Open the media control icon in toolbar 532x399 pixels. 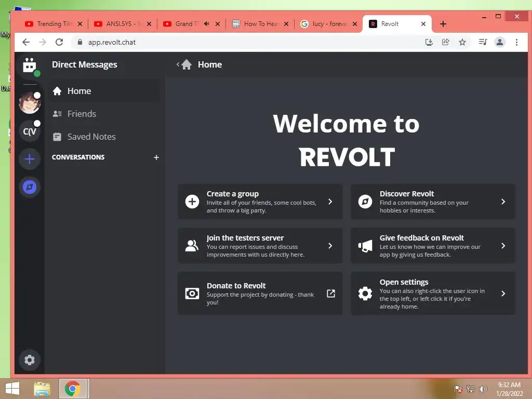coord(483,42)
